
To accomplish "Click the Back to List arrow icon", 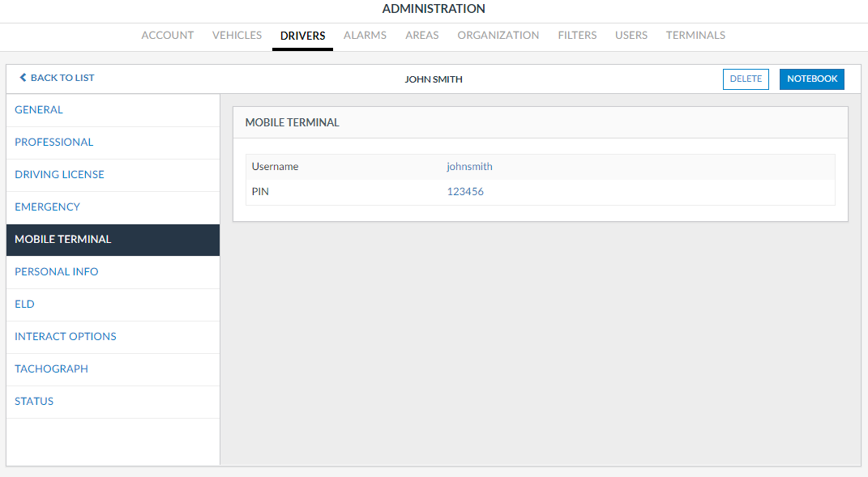I will pos(23,78).
